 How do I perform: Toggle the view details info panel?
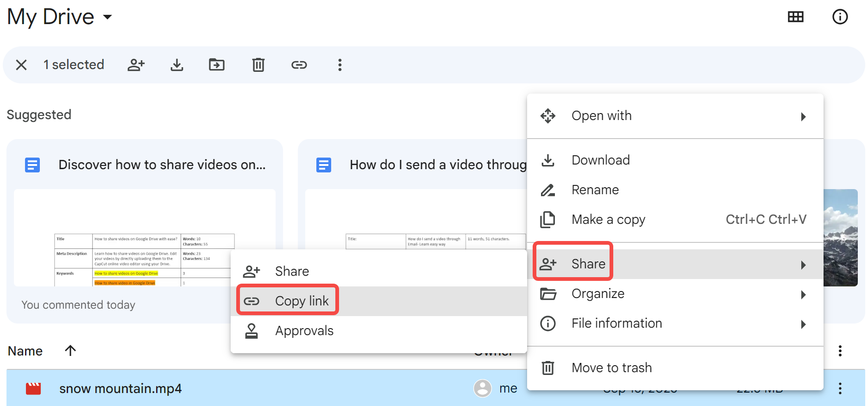(x=839, y=17)
